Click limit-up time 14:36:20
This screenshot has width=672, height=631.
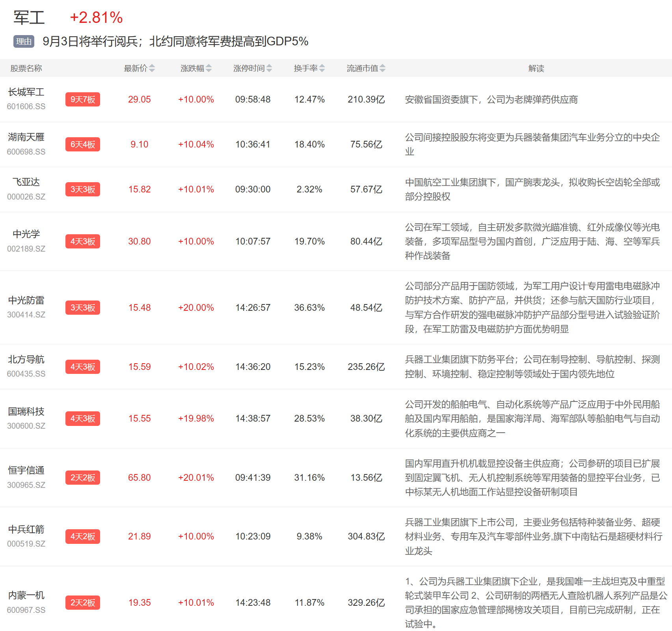click(x=253, y=367)
